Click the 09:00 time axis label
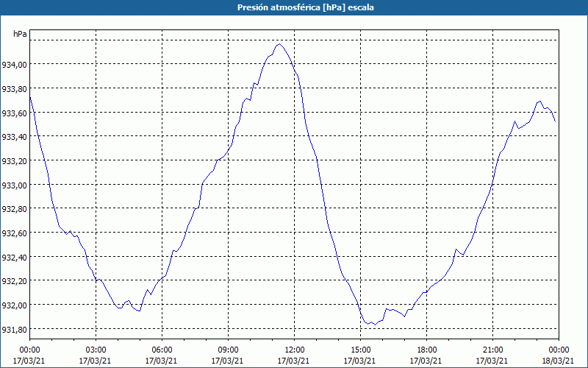 (x=228, y=350)
